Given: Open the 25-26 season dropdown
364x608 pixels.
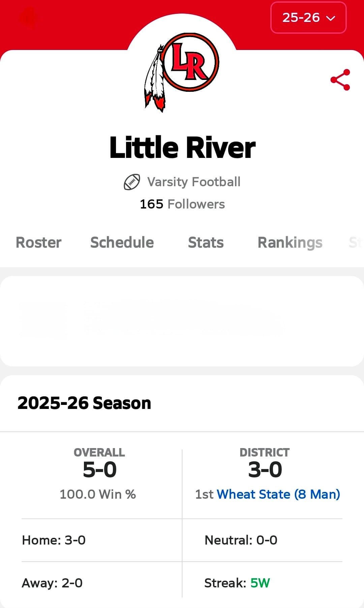Looking at the screenshot, I should pyautogui.click(x=308, y=18).
